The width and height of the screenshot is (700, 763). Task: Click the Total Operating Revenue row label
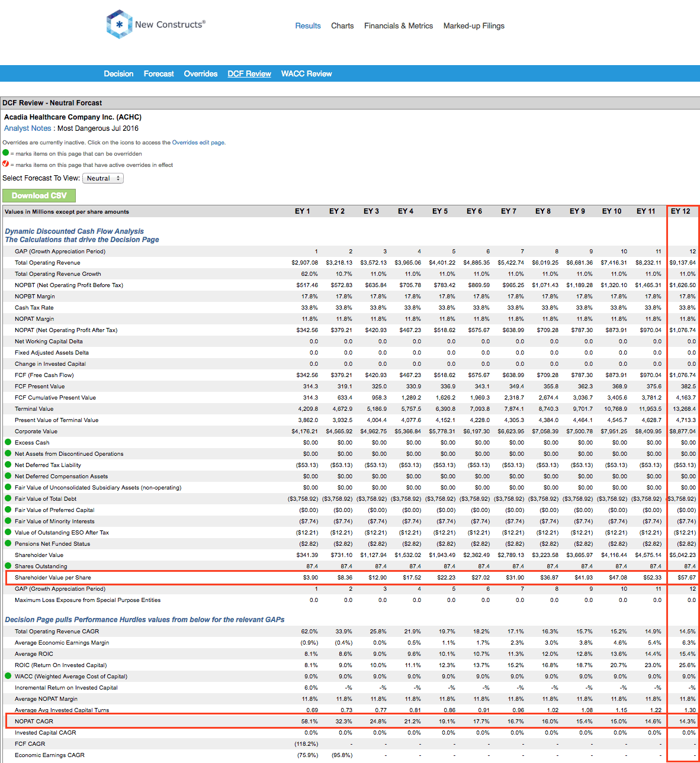coord(47,263)
